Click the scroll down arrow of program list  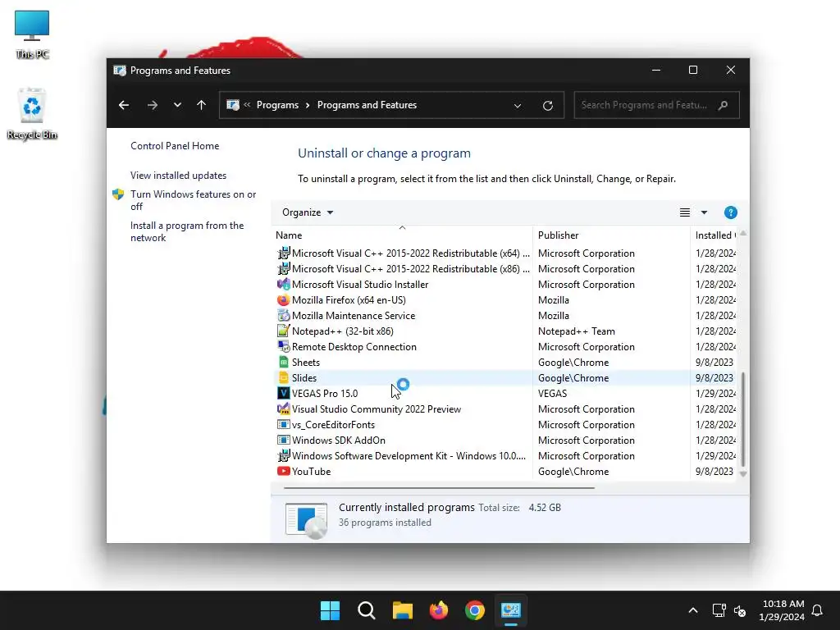click(x=743, y=473)
